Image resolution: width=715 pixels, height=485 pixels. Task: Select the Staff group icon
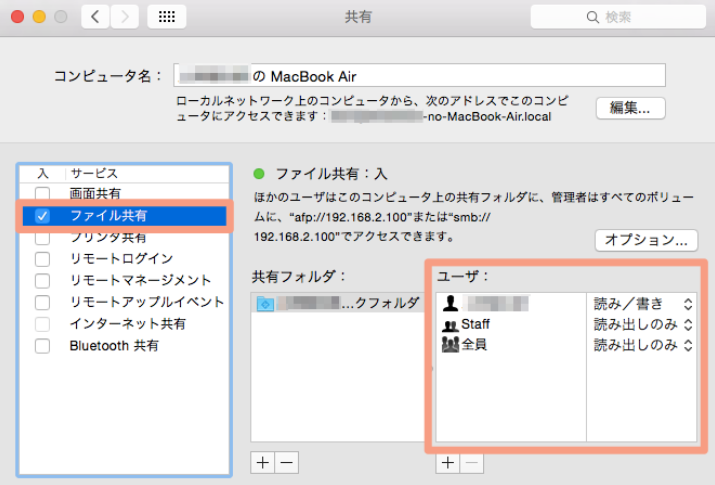pyautogui.click(x=450, y=325)
